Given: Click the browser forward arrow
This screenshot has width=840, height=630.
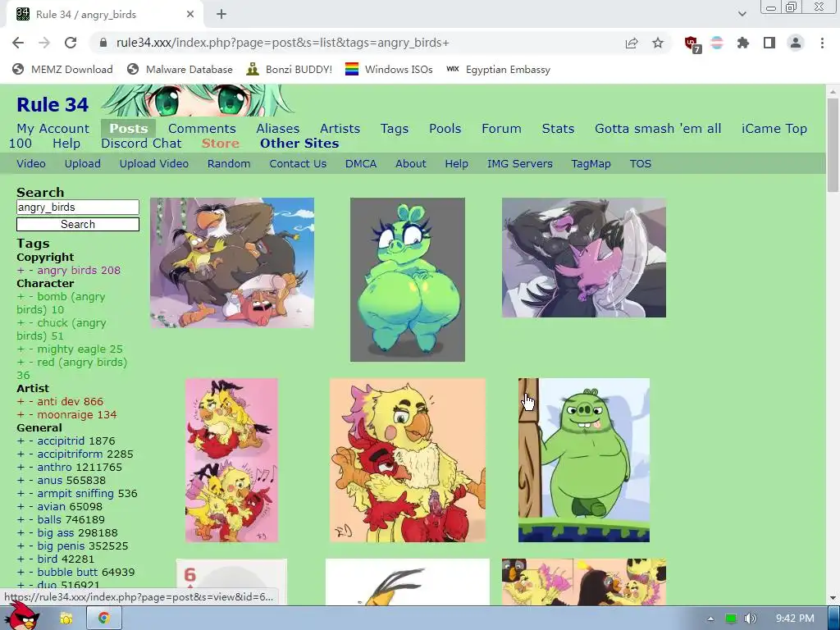Looking at the screenshot, I should point(44,43).
